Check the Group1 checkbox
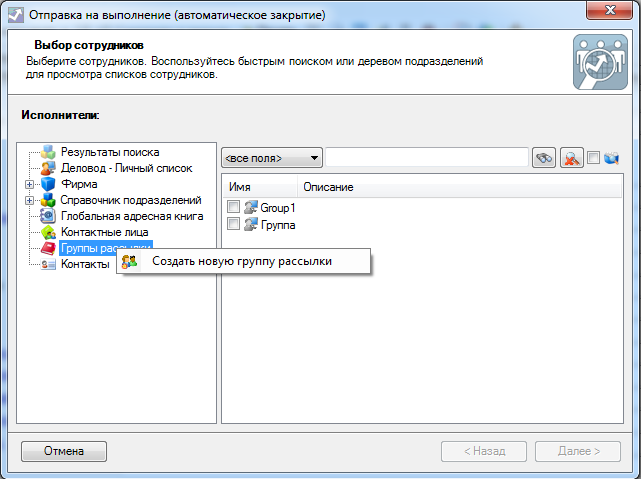This screenshot has height=479, width=641. pos(233,208)
